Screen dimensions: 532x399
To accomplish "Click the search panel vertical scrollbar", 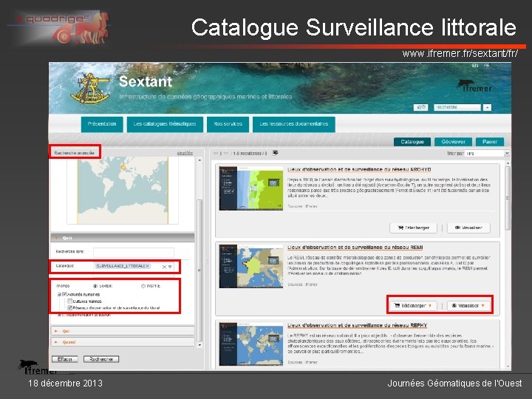I will [x=199, y=270].
